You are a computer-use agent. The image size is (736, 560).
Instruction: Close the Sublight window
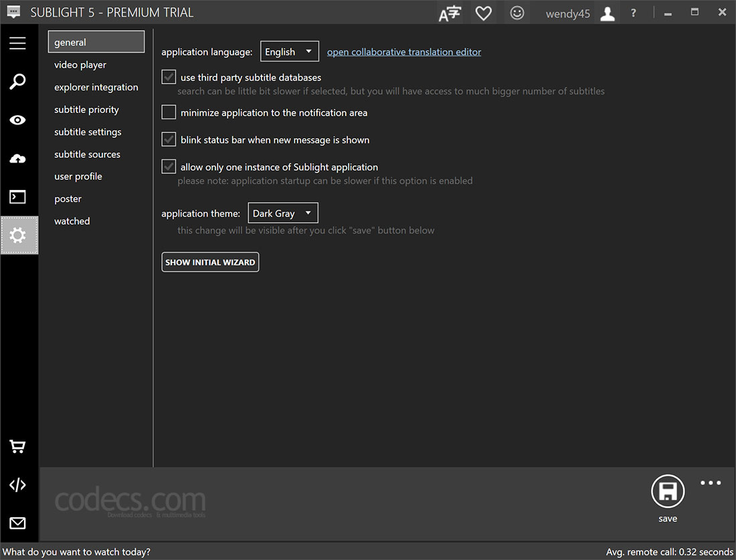pos(722,12)
